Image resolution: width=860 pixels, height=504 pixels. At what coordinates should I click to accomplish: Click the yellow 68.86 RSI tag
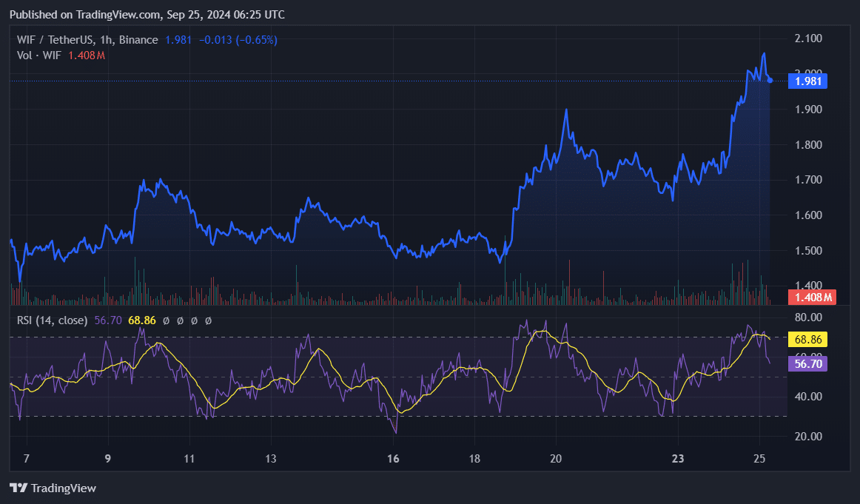pyautogui.click(x=808, y=338)
